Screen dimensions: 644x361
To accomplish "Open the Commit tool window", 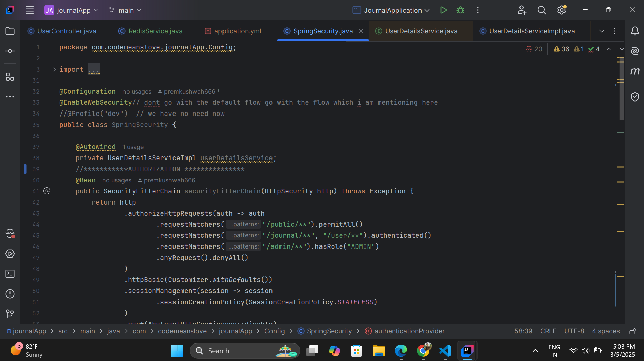I will point(10,51).
